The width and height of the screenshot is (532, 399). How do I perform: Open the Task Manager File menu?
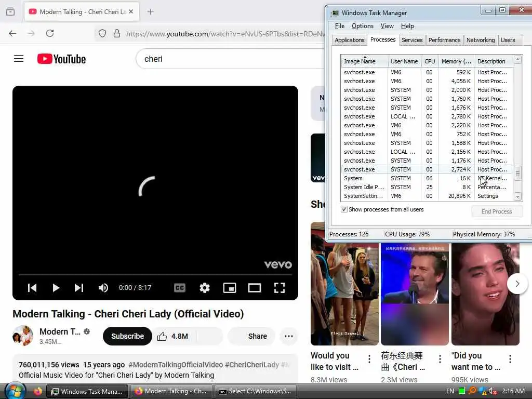click(x=340, y=26)
